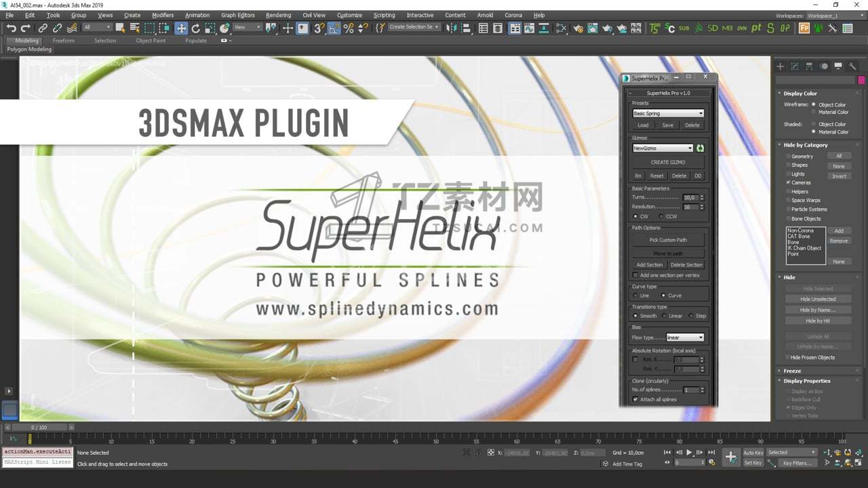Collapse Display Color rollout

click(800, 94)
